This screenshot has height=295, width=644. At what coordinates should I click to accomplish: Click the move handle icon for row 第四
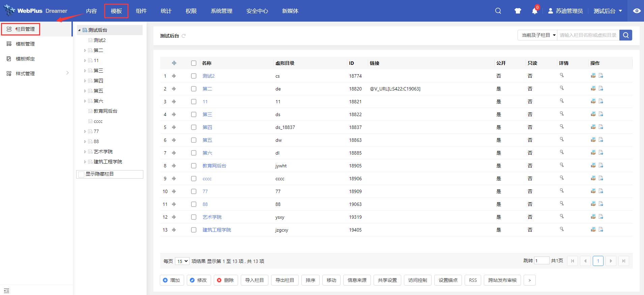point(174,127)
